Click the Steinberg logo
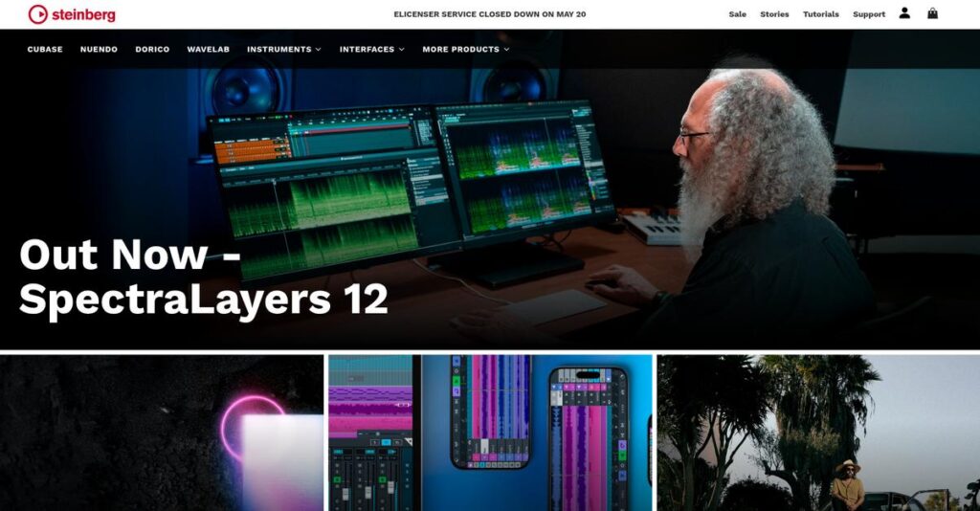The height and width of the screenshot is (511, 980). 72,13
